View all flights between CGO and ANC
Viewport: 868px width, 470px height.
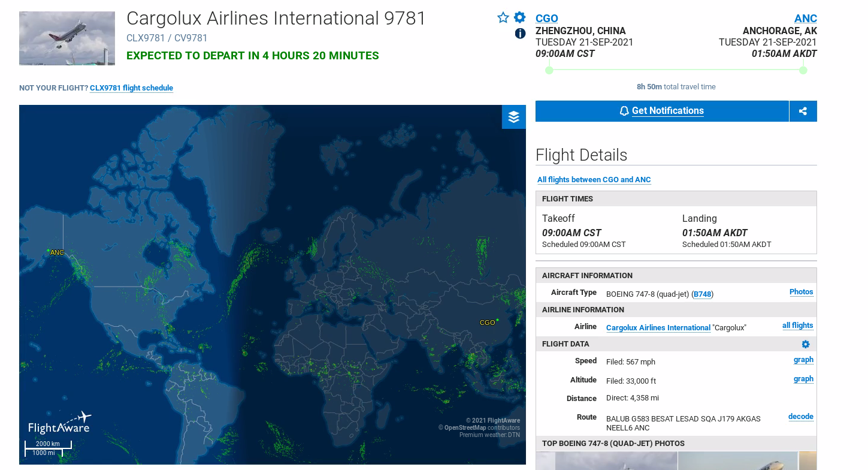coord(594,180)
